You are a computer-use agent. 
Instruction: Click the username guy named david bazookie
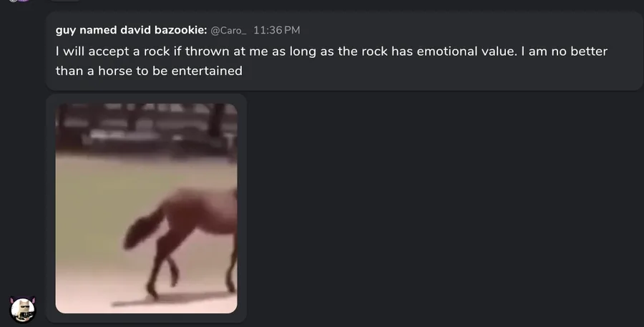pyautogui.click(x=131, y=30)
